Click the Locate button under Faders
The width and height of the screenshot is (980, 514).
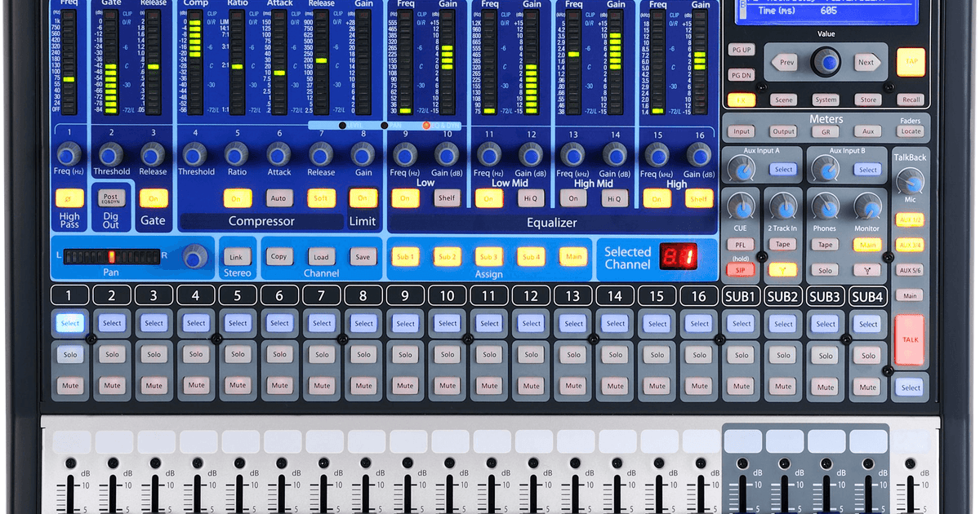click(x=909, y=131)
